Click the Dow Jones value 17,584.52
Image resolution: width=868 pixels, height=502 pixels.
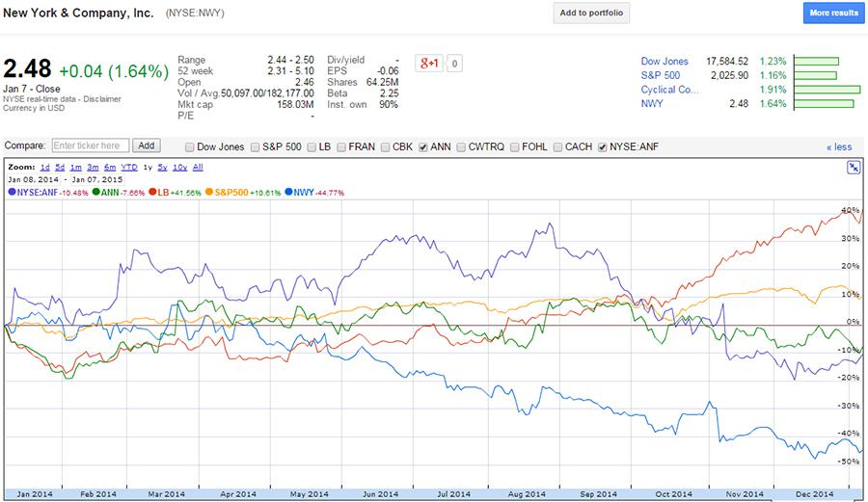727,62
